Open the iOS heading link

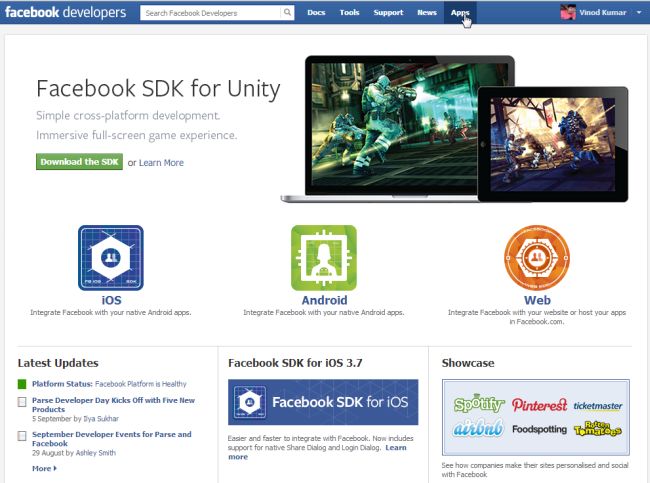111,300
